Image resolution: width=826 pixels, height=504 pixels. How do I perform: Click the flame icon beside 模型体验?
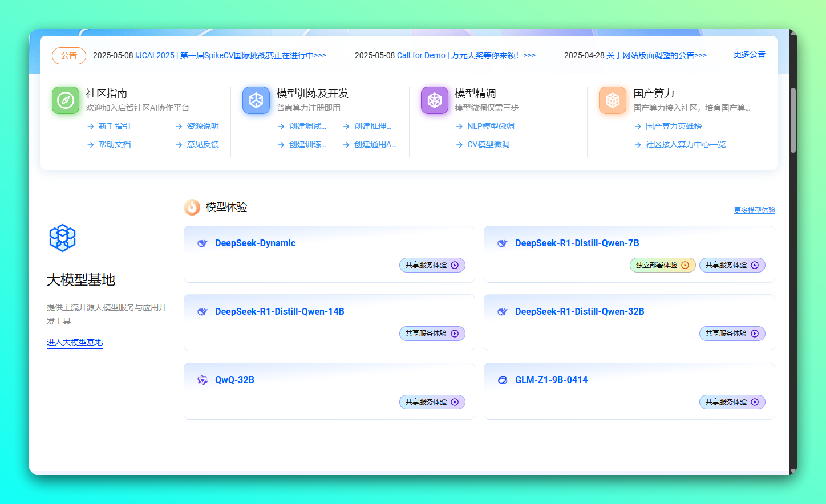(x=192, y=207)
